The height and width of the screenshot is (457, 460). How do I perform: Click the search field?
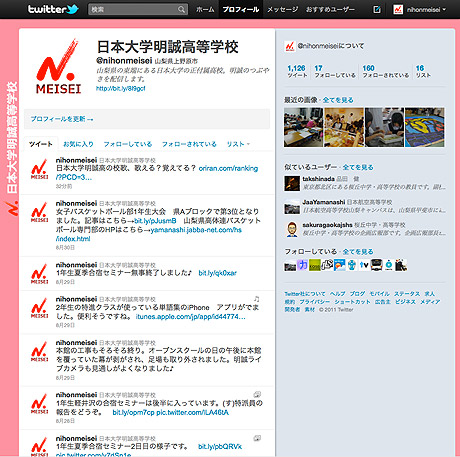138,9
